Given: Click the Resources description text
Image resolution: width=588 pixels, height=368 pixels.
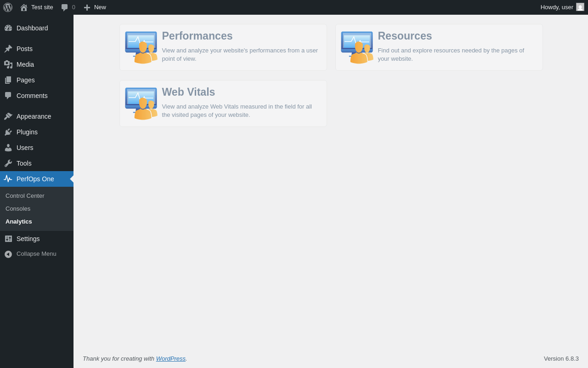Looking at the screenshot, I should pyautogui.click(x=451, y=55).
